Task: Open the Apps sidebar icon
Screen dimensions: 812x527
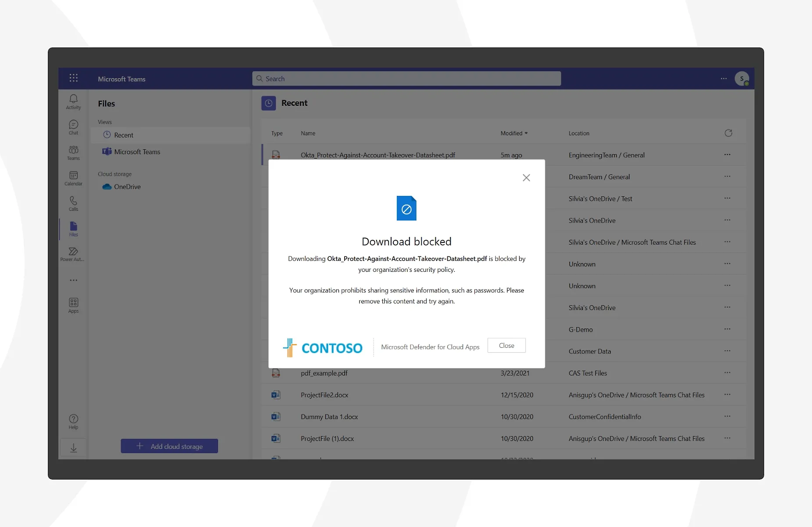Action: click(x=73, y=306)
